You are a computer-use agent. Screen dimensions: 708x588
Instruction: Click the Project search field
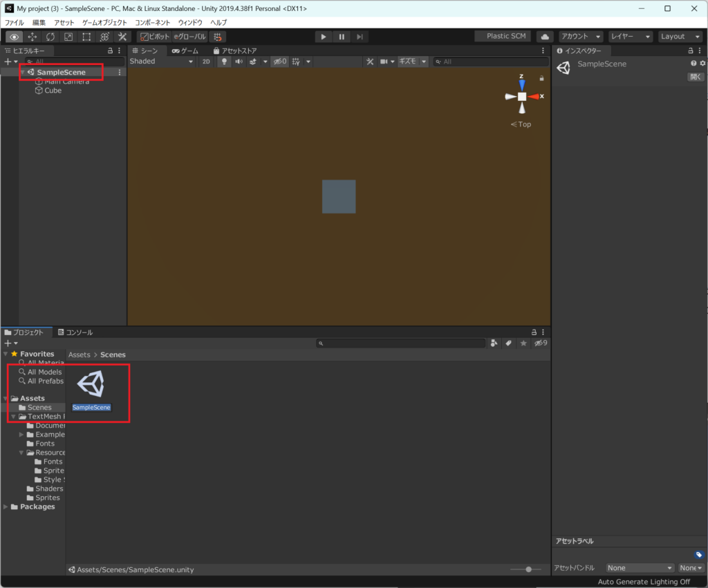coord(401,343)
